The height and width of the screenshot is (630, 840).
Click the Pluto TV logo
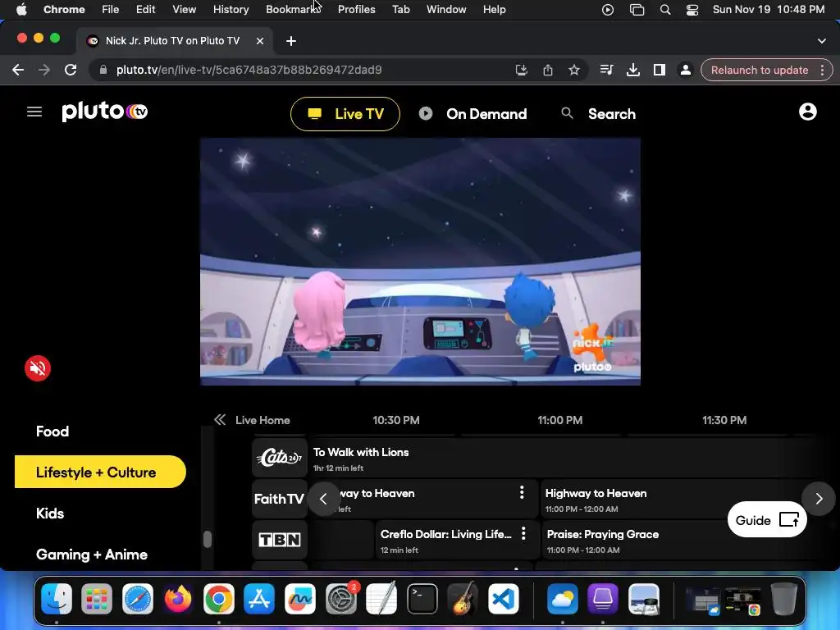104,112
